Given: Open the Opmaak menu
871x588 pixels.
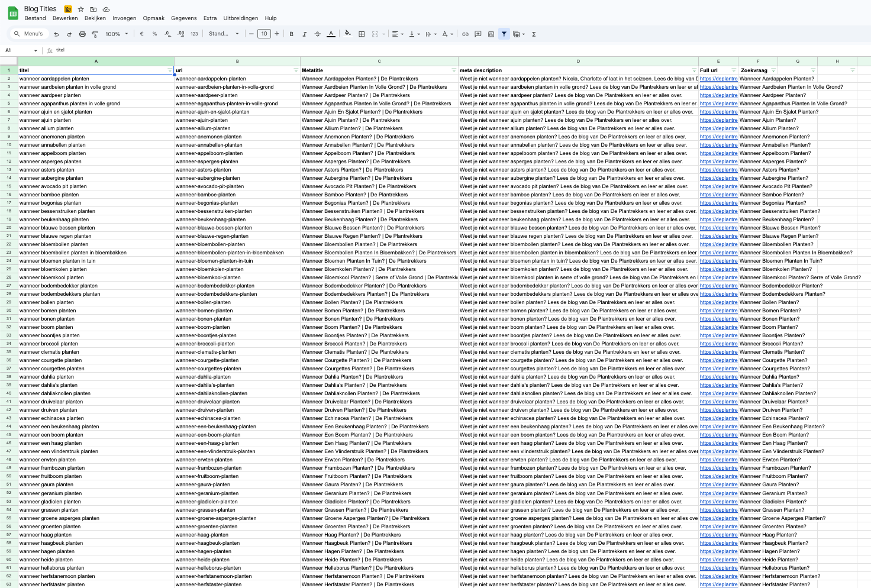Looking at the screenshot, I should (x=154, y=18).
